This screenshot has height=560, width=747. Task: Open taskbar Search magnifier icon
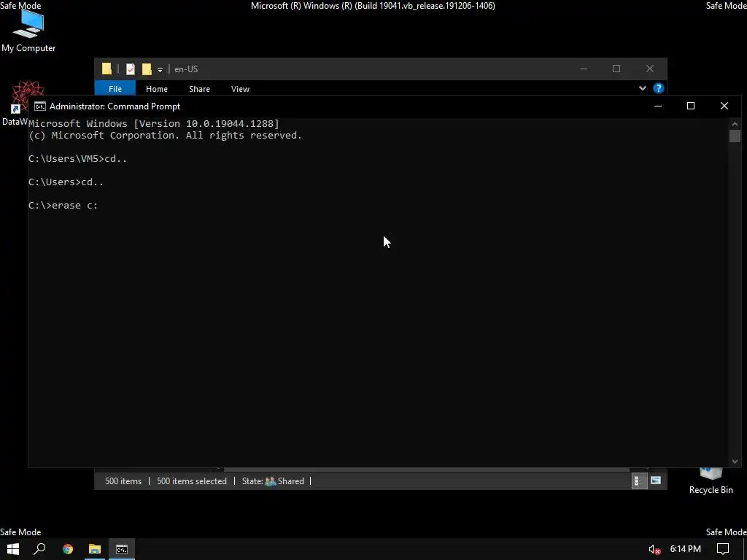(x=39, y=549)
